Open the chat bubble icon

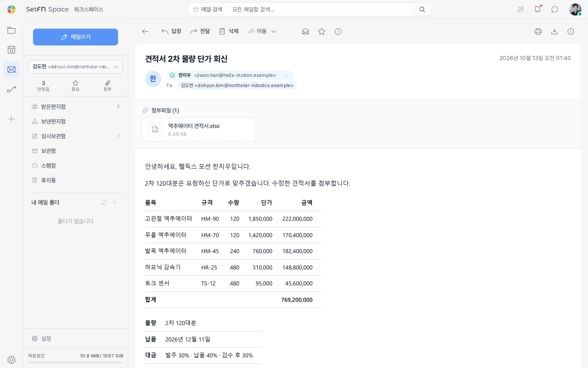coord(555,9)
